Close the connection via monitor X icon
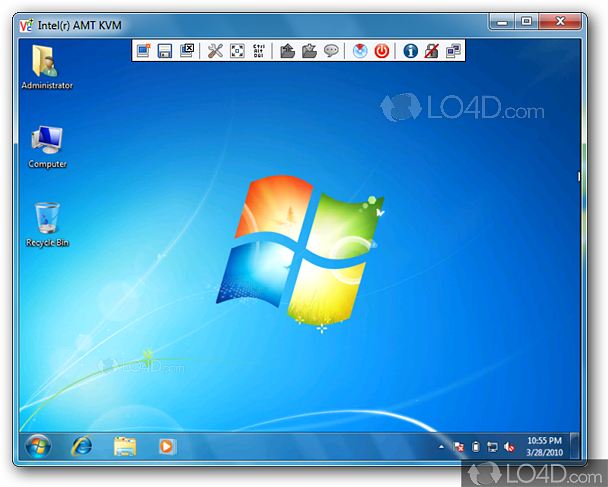 [187, 51]
